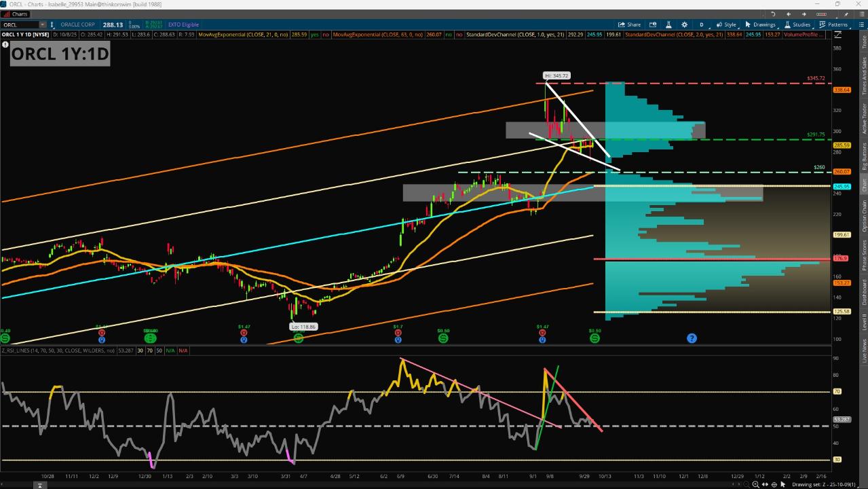
Task: Open the Drawings tools menu
Action: point(763,24)
